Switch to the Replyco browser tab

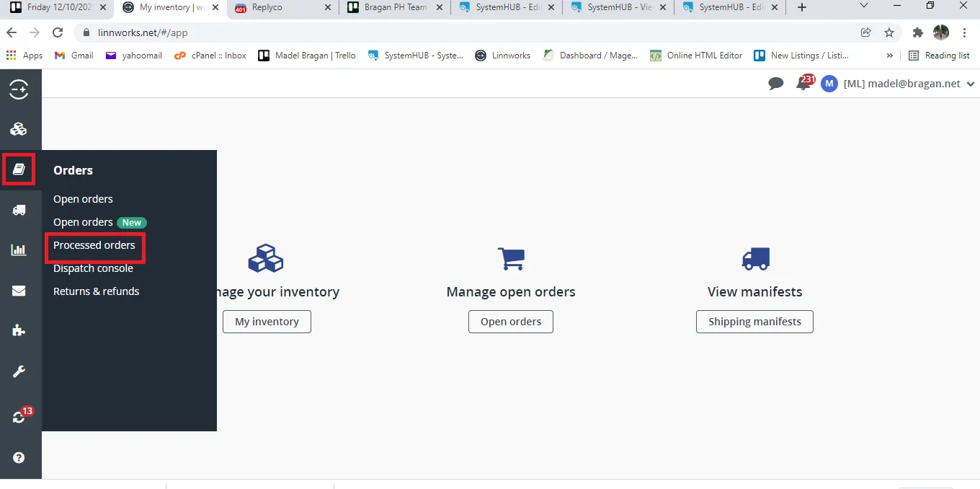(283, 7)
